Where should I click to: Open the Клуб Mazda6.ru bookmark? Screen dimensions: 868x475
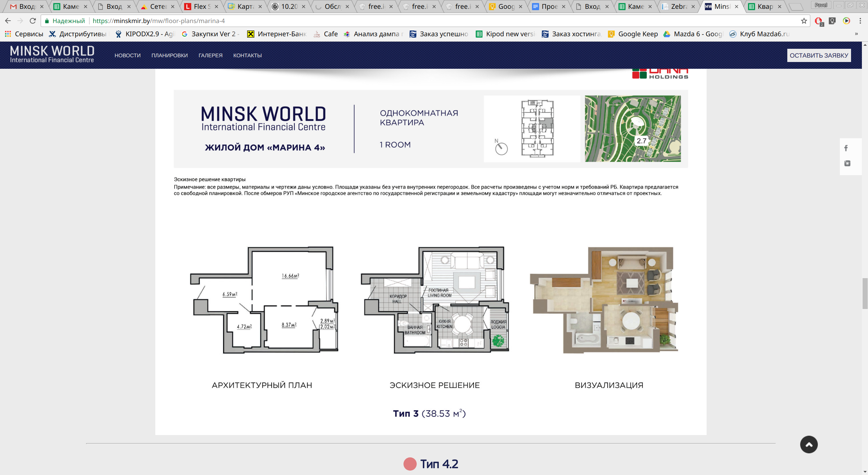(759, 34)
